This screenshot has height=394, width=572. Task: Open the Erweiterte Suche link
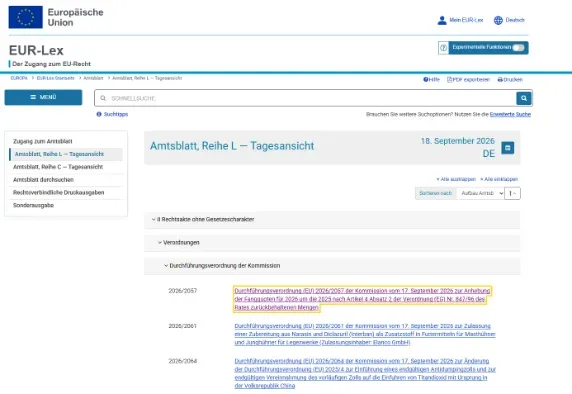click(x=510, y=114)
